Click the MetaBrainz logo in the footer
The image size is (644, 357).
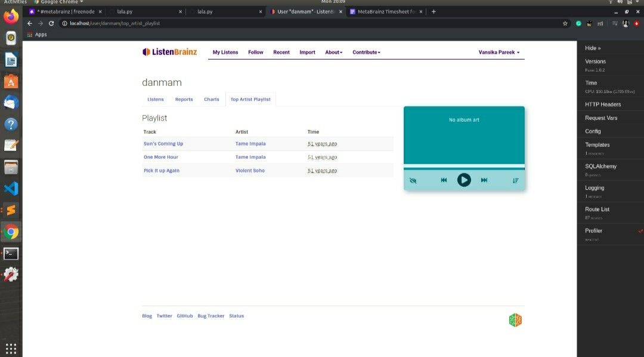[x=515, y=319]
